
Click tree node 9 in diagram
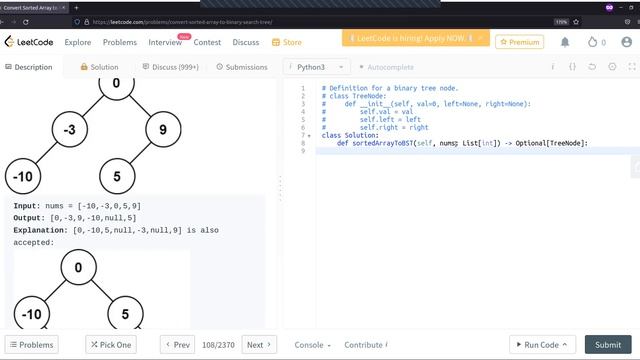163,129
